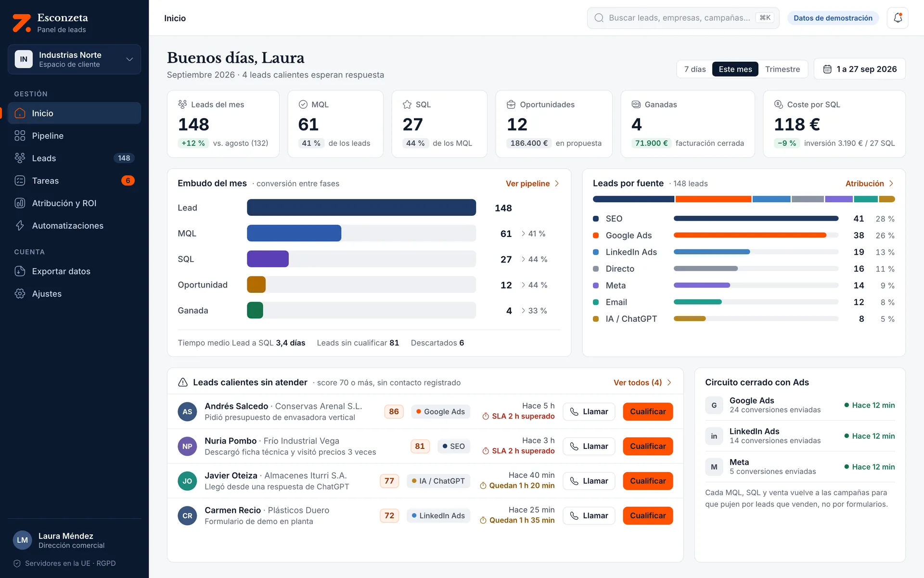924x578 pixels.
Task: Focus the Buscar leads search field
Action: [x=683, y=18]
